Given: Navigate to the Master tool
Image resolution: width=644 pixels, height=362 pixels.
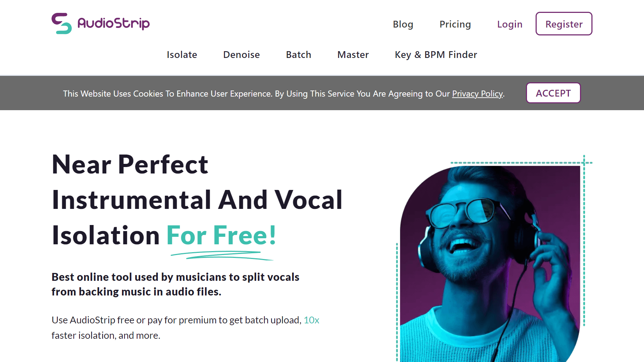Looking at the screenshot, I should pyautogui.click(x=353, y=55).
